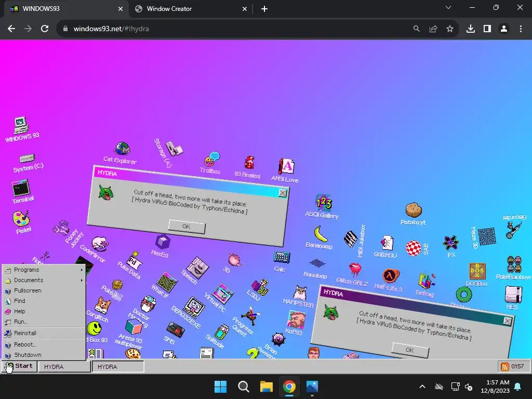This screenshot has height=399, width=532.
Task: Launch the Maze 3D icon
Action: pos(487,236)
